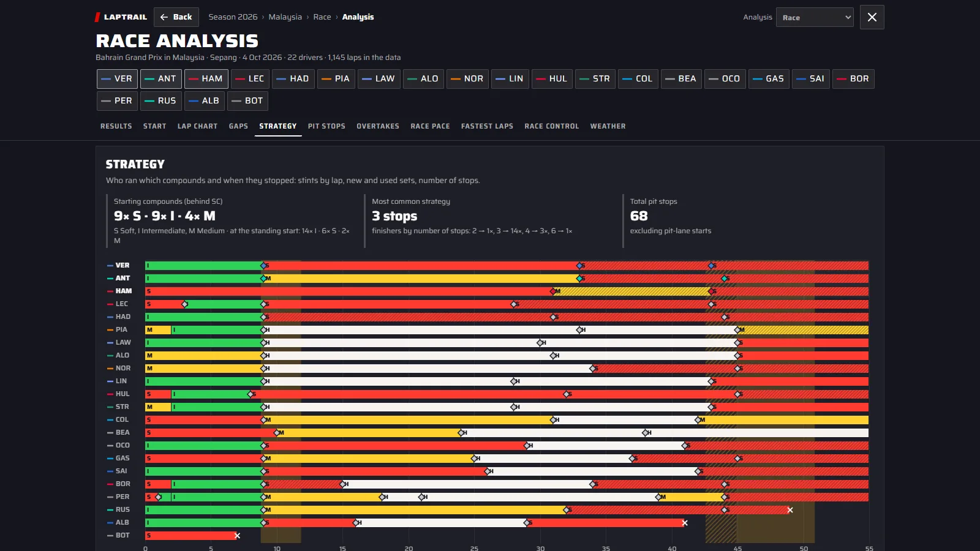Open the Race breadcrumb link
Screen dimensions: 980x551
click(x=322, y=17)
